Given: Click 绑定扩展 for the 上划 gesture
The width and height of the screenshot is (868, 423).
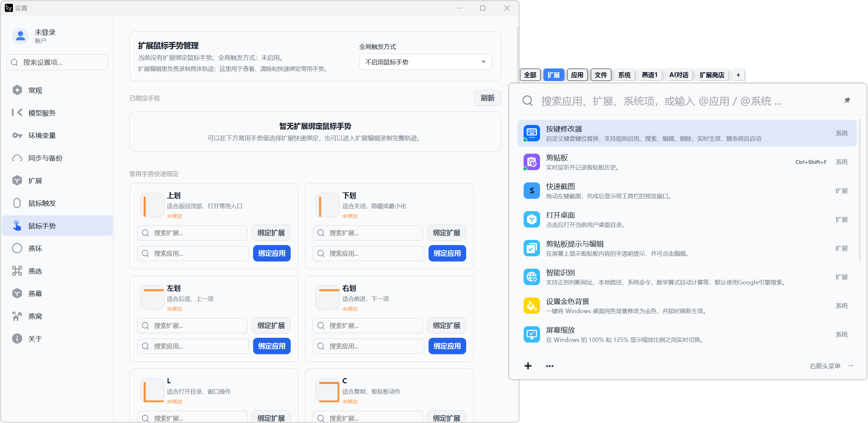Looking at the screenshot, I should [271, 233].
